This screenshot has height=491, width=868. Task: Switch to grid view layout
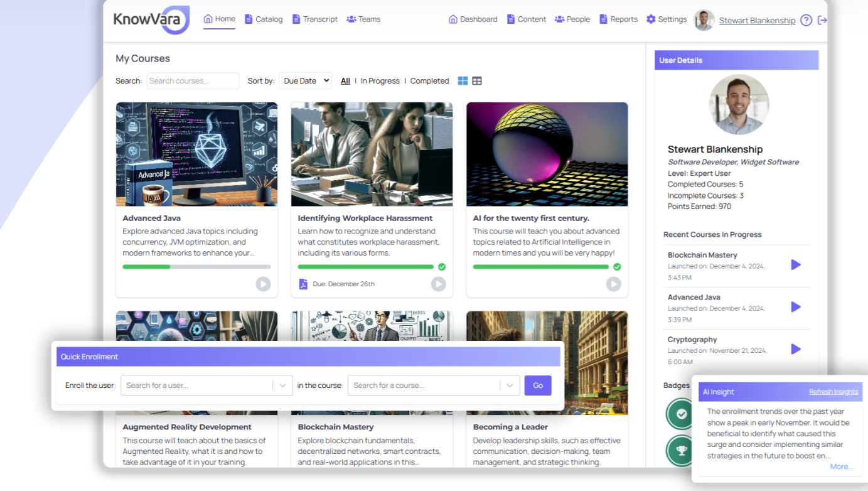coord(463,80)
